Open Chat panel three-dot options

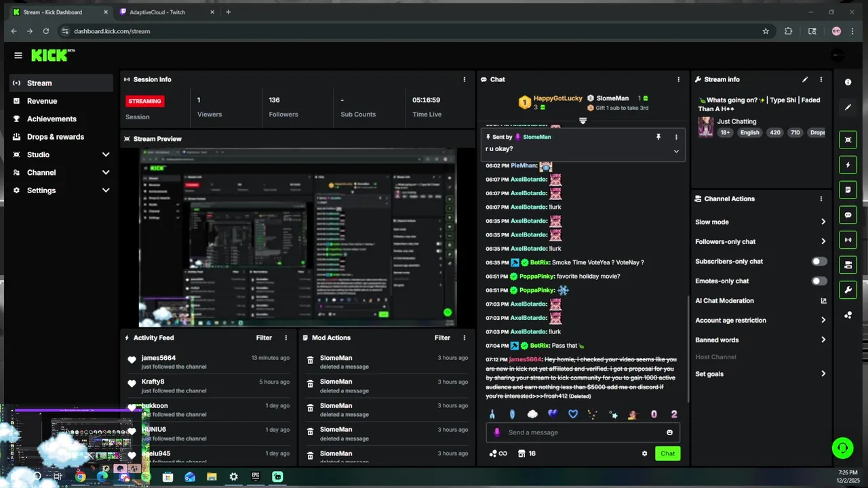(x=678, y=79)
